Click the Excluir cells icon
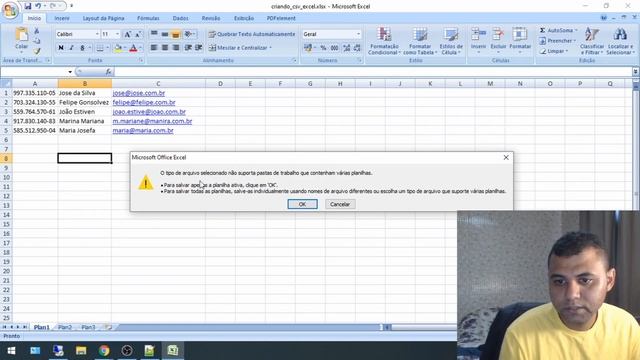This screenshot has width=640, height=360. point(498,34)
